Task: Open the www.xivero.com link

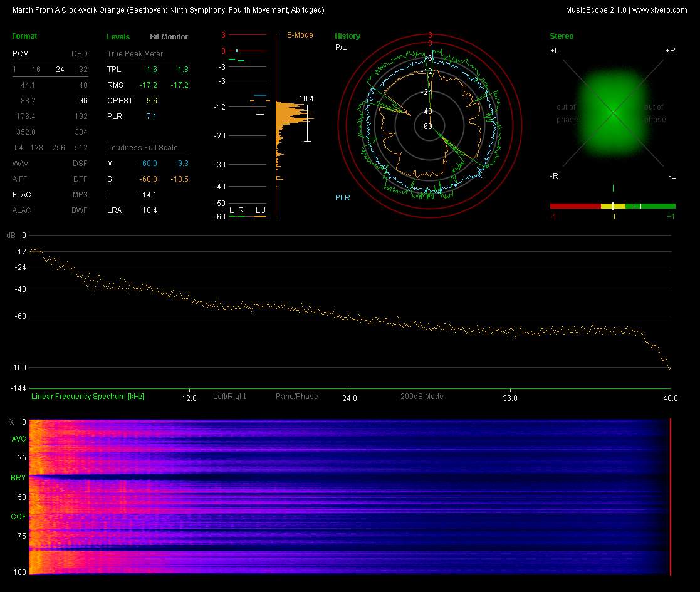Action: coord(659,10)
